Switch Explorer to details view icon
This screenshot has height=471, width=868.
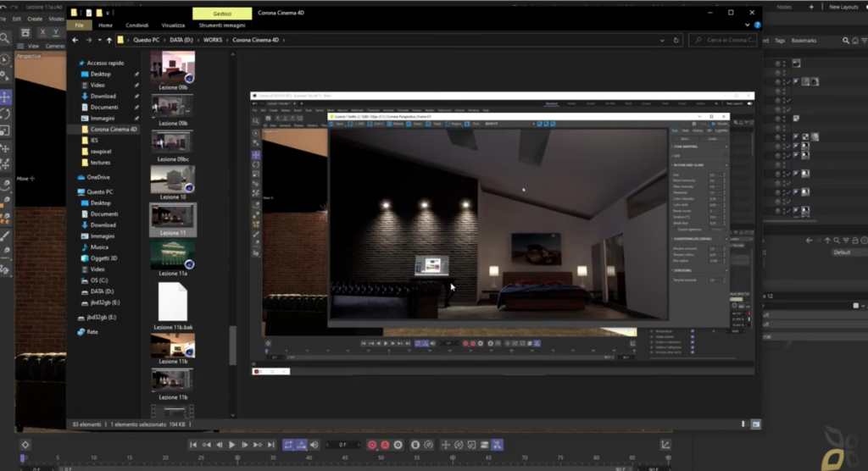(x=743, y=424)
